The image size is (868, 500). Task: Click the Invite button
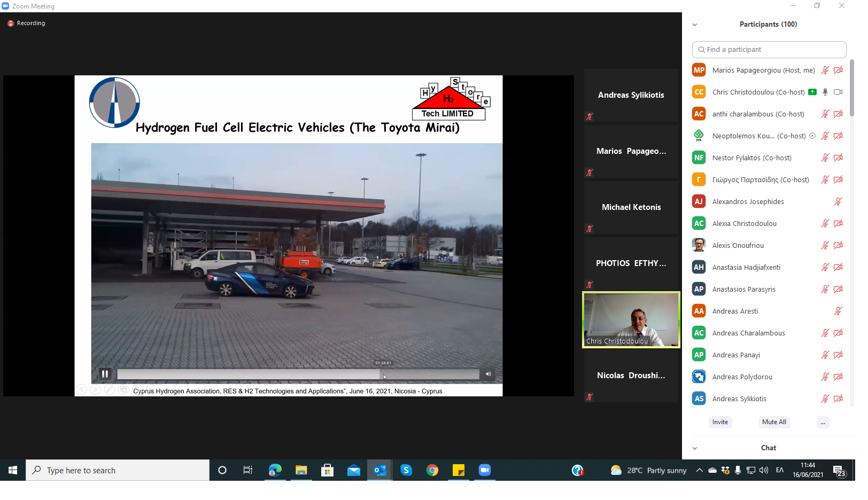pyautogui.click(x=720, y=422)
